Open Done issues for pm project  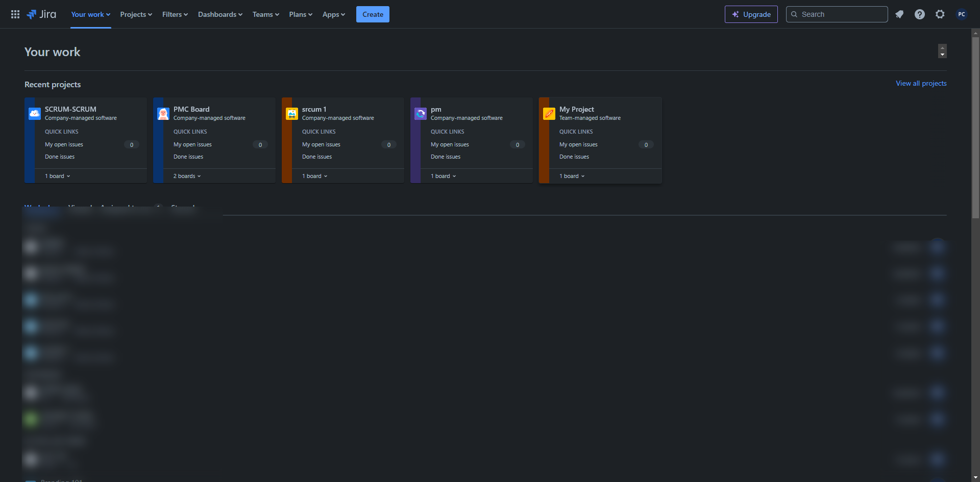(446, 157)
